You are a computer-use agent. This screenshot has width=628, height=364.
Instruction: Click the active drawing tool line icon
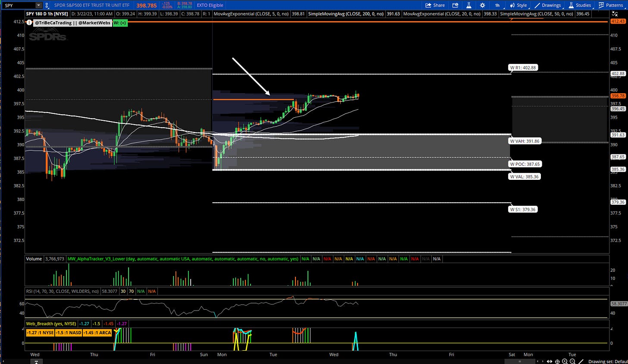(581, 361)
